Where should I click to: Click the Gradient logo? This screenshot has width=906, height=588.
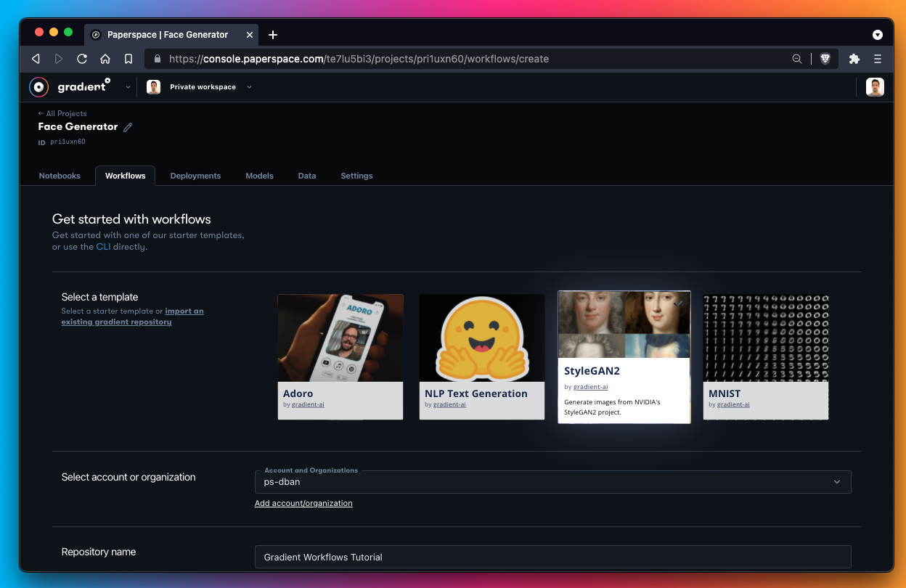tap(70, 86)
